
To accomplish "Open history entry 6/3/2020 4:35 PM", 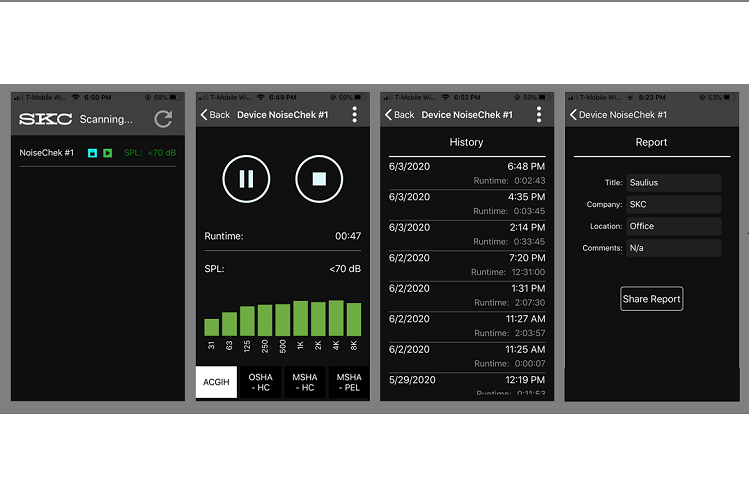I will 467,204.
